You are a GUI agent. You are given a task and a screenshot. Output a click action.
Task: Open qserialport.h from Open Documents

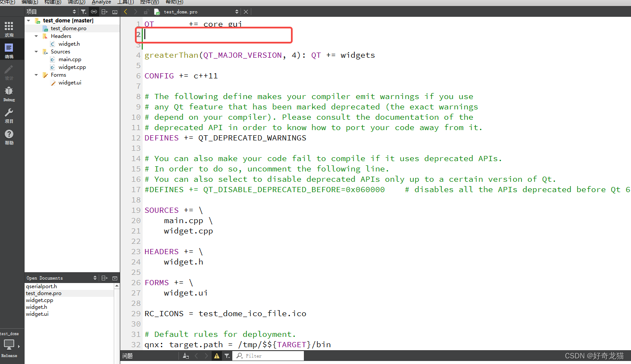(x=41, y=286)
